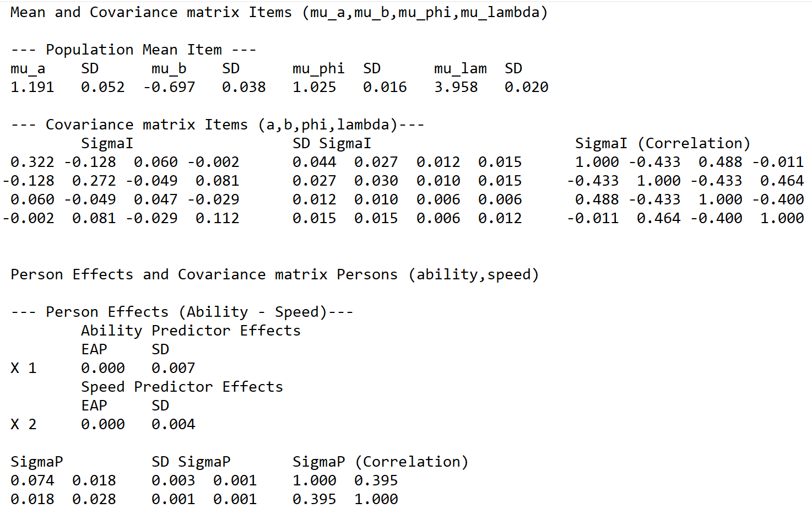Click the 0.322 entry in SigmaI matrix
This screenshot has height=519, width=812.
point(33,162)
